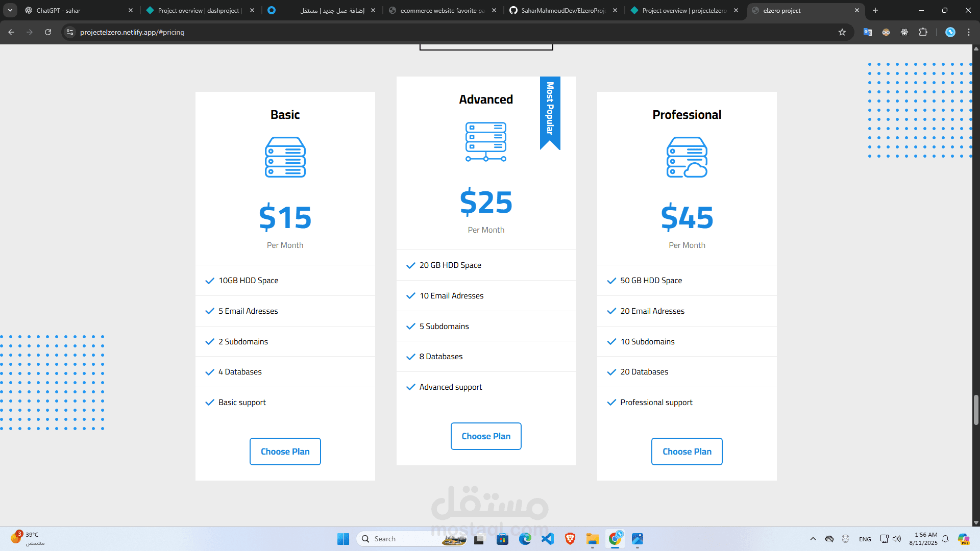Choose the Advanced $25 plan
The width and height of the screenshot is (980, 551).
[x=486, y=436]
